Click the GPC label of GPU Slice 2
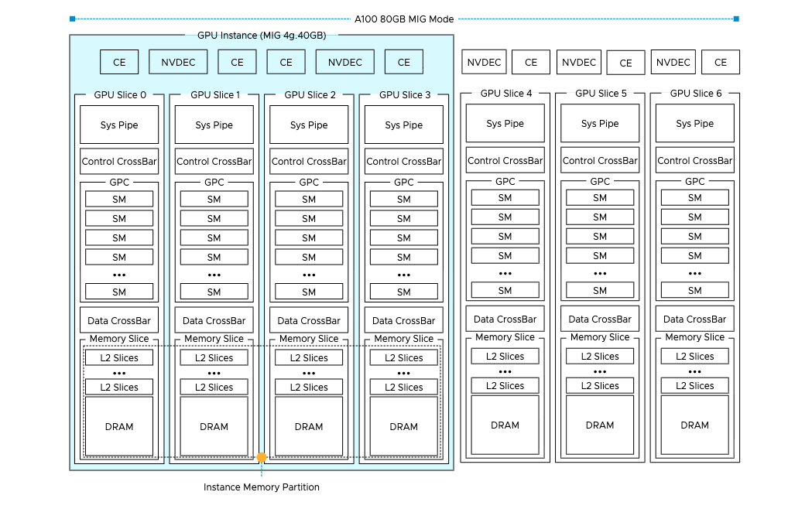Image resolution: width=812 pixels, height=509 pixels. coord(309,182)
